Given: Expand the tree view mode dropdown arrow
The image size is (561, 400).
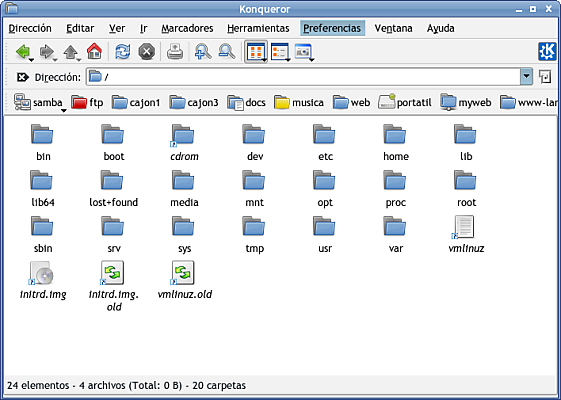Looking at the screenshot, I should [288, 60].
